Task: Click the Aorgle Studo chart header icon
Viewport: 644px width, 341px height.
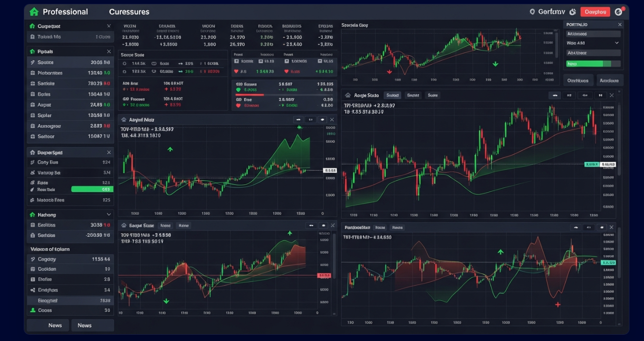Action: [348, 96]
